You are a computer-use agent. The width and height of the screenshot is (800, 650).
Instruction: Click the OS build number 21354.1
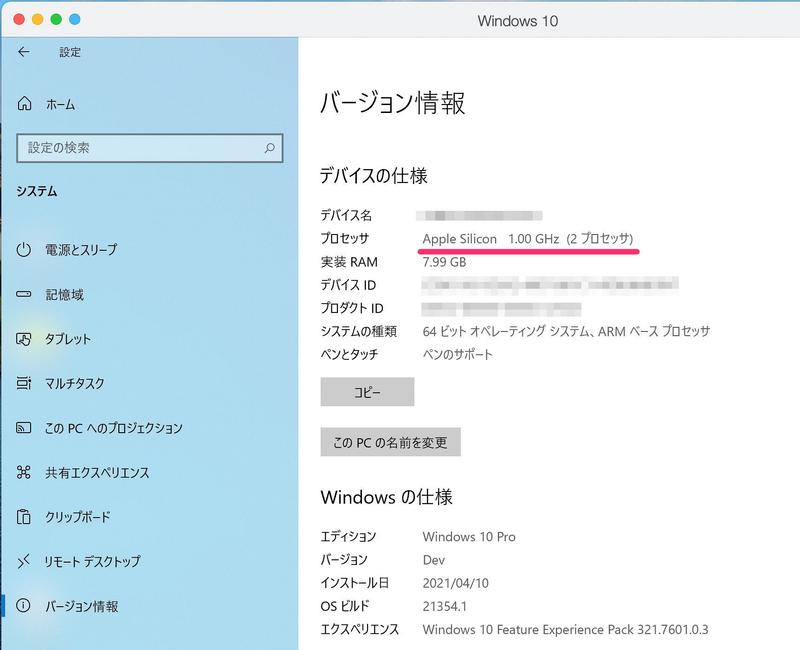click(444, 607)
